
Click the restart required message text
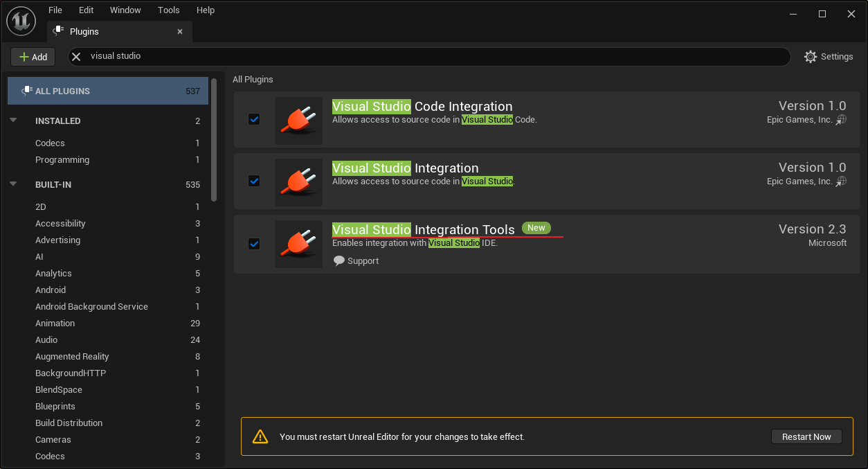point(402,437)
